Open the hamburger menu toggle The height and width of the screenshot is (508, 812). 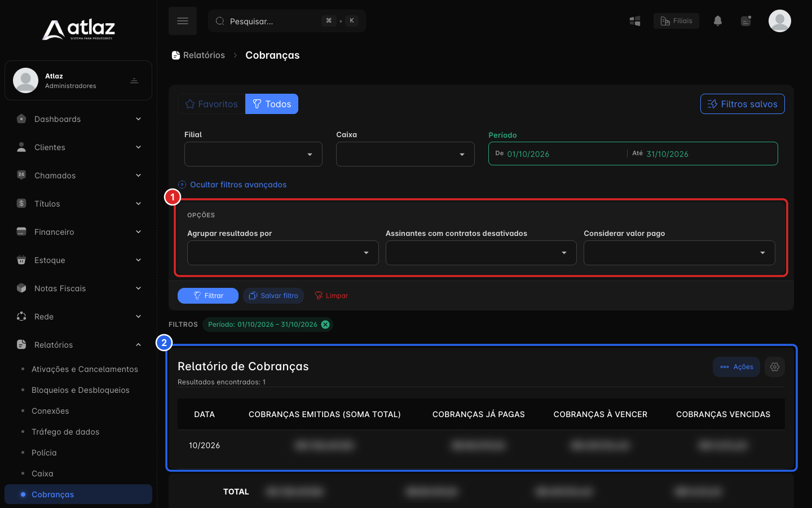click(x=182, y=21)
